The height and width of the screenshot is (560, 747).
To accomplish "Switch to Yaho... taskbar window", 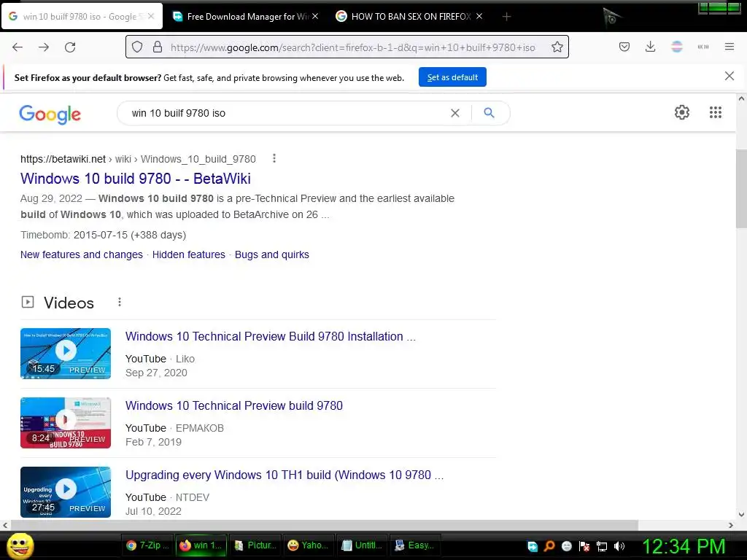I will 309,545.
